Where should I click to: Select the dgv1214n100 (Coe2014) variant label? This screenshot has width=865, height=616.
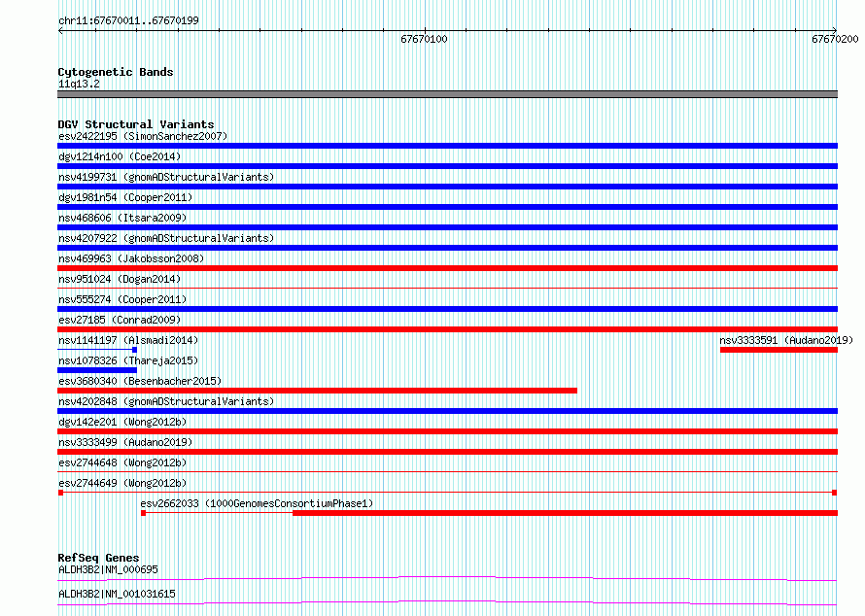[x=120, y=156]
